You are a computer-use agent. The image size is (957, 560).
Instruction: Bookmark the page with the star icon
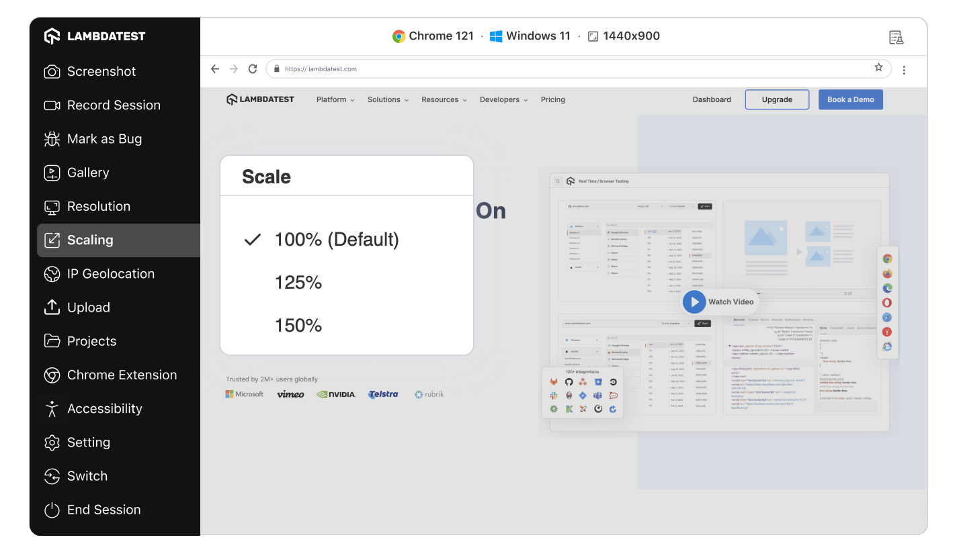[x=878, y=68]
